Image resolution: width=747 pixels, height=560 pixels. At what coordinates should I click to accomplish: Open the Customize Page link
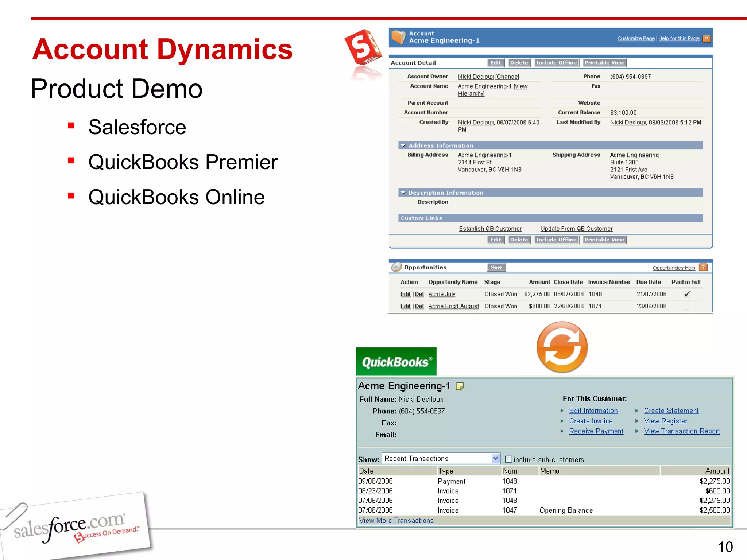pos(636,39)
